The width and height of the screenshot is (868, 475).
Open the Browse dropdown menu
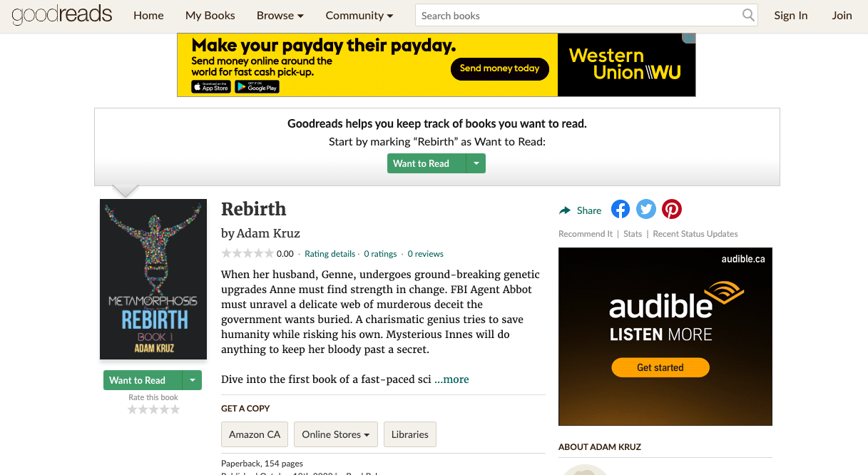(280, 15)
